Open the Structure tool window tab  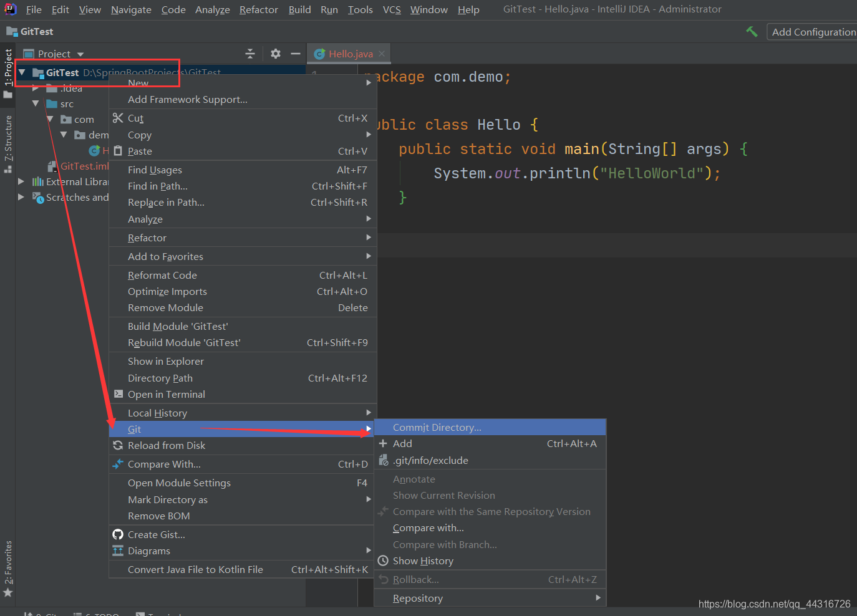point(7,143)
